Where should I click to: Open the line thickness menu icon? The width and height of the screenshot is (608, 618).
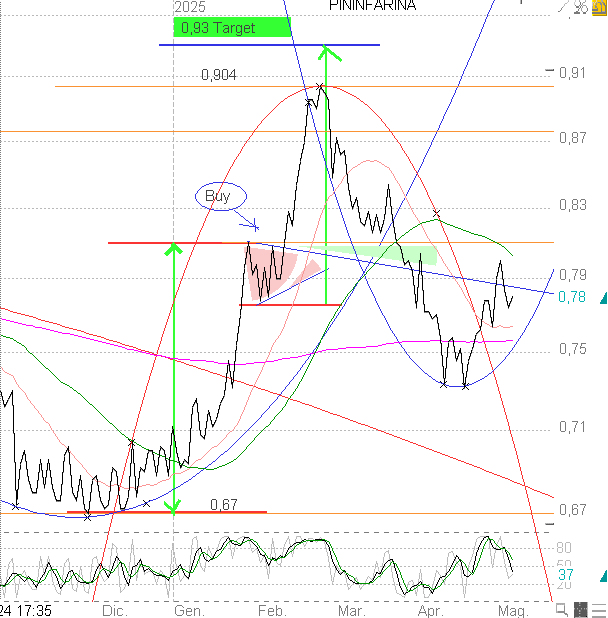point(599,609)
